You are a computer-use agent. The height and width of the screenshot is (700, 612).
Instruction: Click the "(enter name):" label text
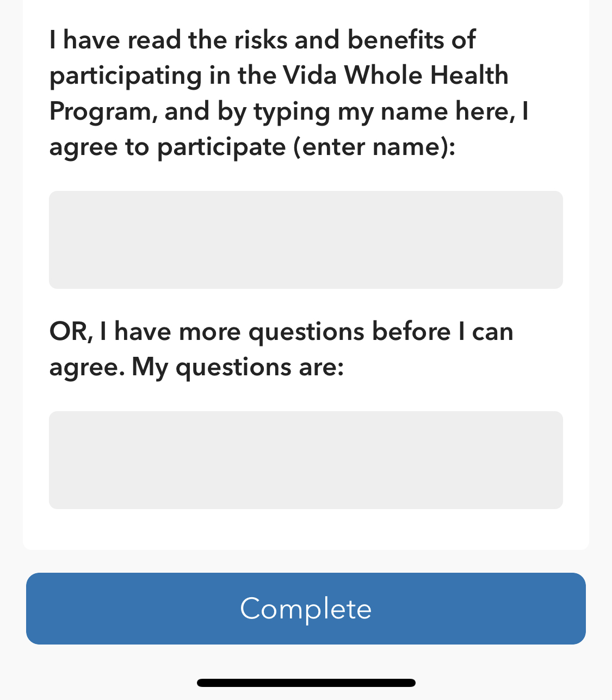[374, 147]
